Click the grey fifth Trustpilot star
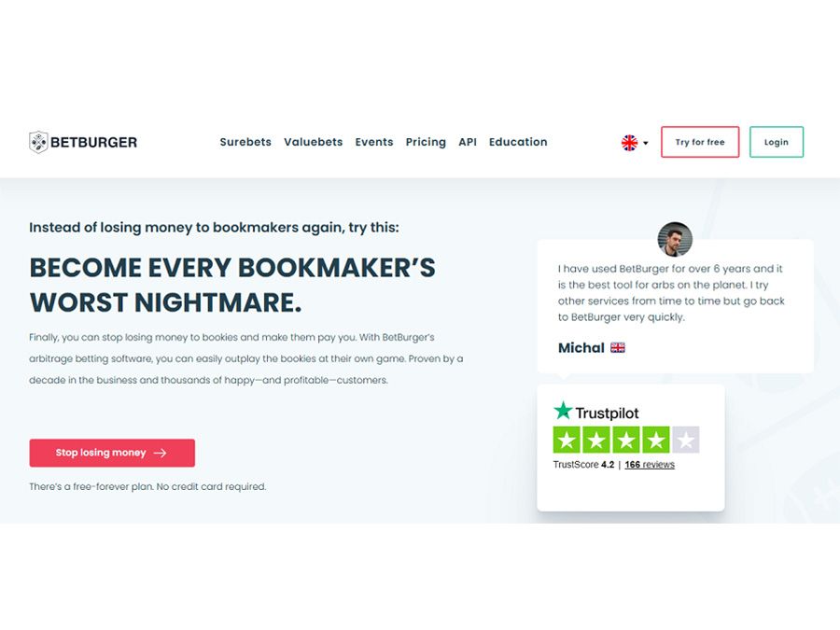Viewport: 840px width, 630px height. click(686, 441)
